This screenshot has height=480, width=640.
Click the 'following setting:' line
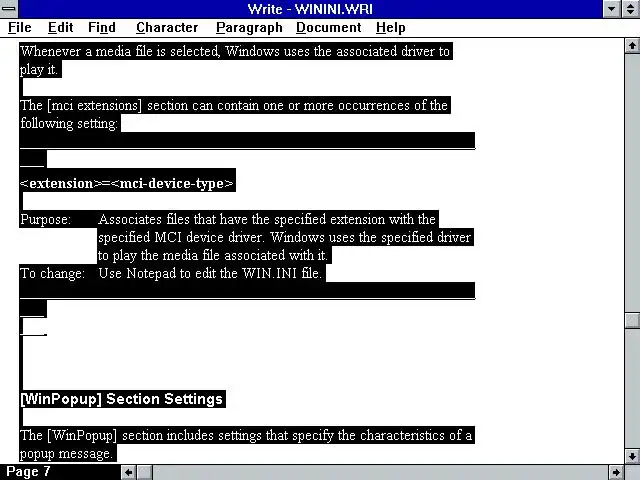(69, 123)
